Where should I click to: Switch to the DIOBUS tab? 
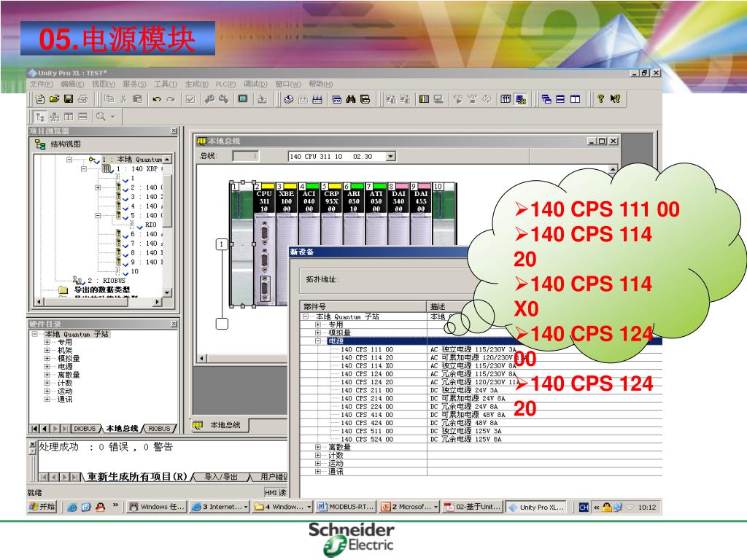pyautogui.click(x=85, y=429)
